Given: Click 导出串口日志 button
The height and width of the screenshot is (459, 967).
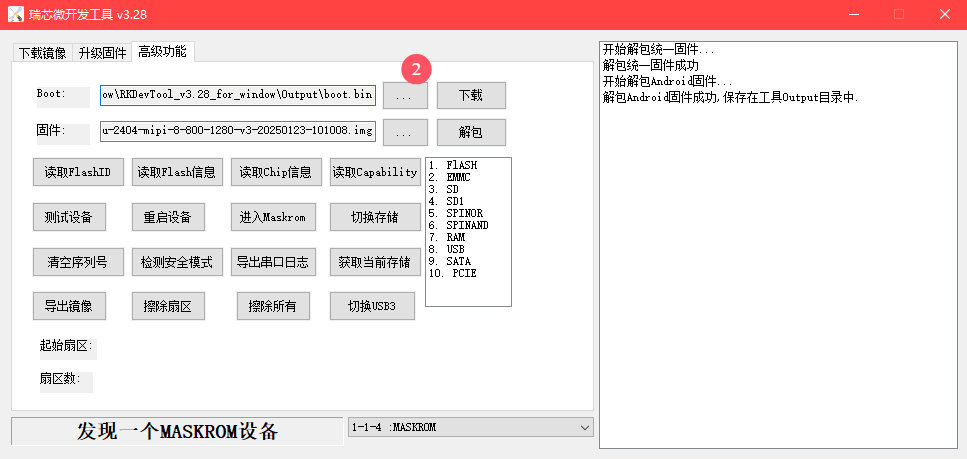Looking at the screenshot, I should 272,262.
